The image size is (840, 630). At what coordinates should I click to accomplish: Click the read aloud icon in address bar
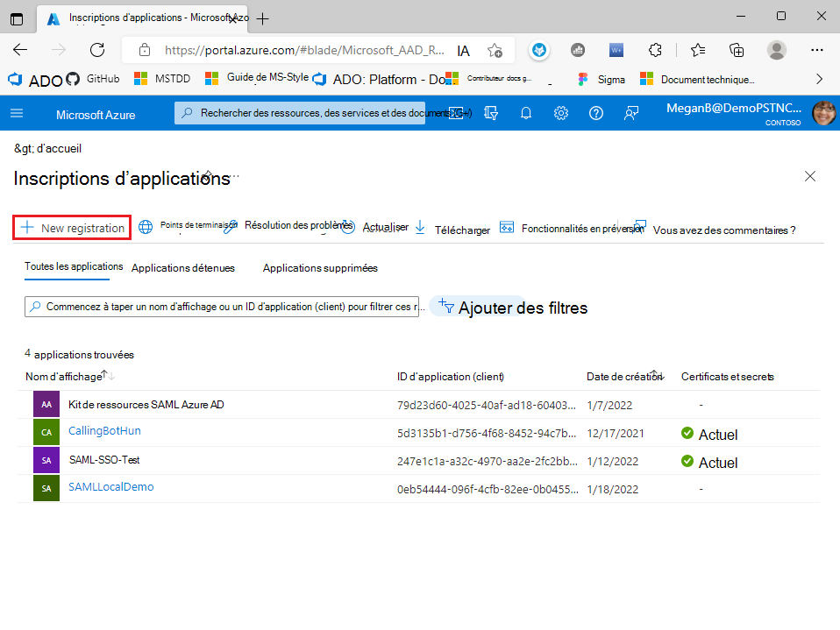tap(463, 50)
